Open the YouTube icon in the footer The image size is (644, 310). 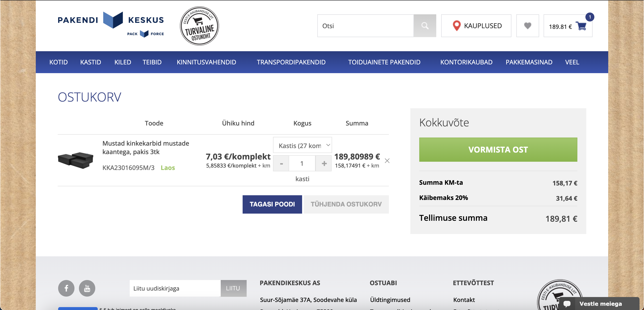(87, 288)
